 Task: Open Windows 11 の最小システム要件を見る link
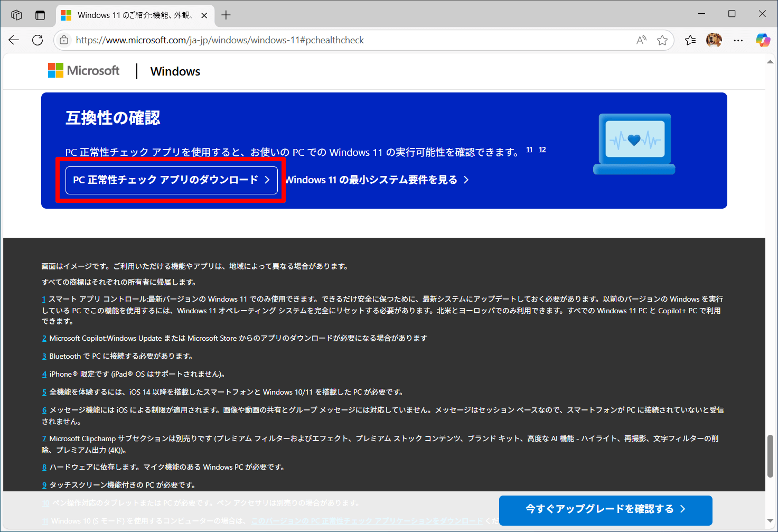point(377,180)
